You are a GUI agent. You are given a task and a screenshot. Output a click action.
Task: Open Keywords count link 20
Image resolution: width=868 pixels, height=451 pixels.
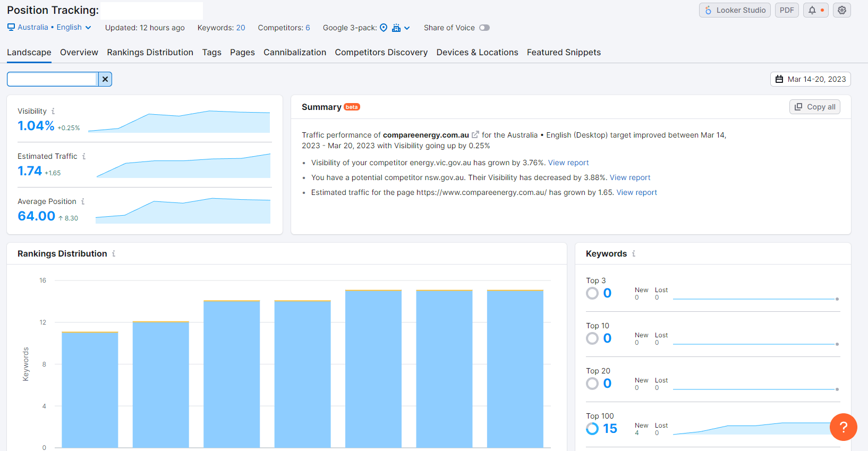pyautogui.click(x=241, y=28)
